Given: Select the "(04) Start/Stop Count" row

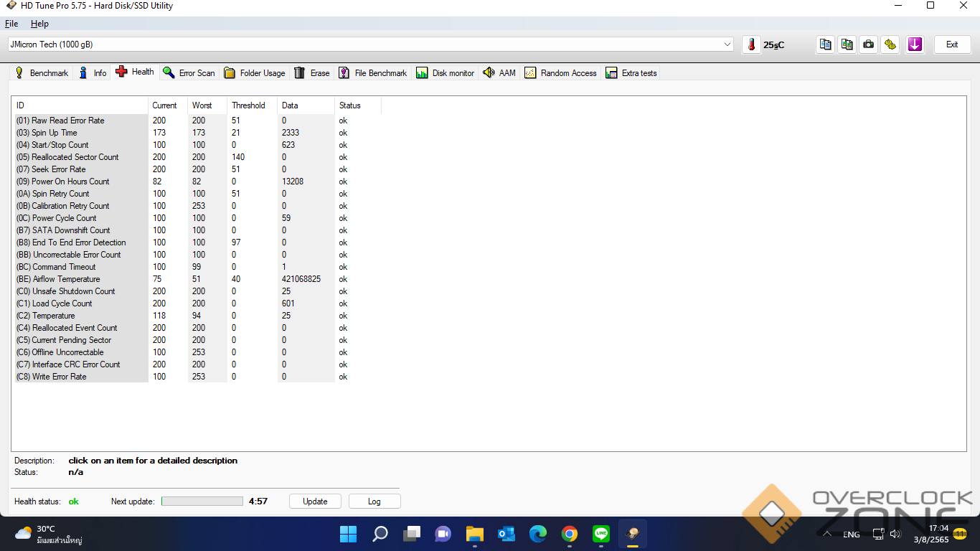Looking at the screenshot, I should click(197, 145).
